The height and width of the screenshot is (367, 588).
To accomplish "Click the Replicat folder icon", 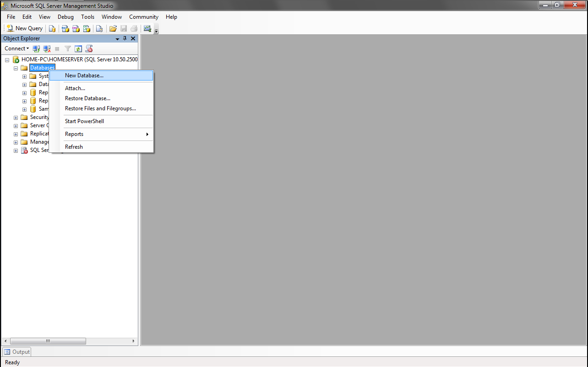I will 24,134.
